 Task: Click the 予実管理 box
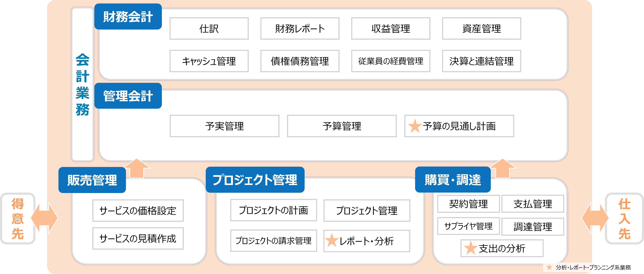point(224,126)
